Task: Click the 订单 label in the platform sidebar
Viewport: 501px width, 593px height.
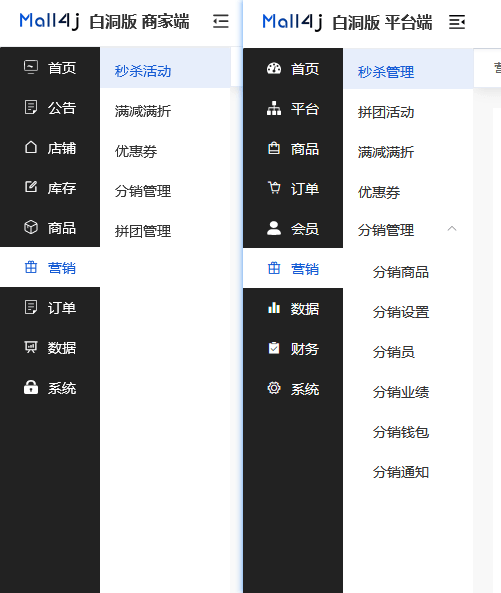Action: point(305,189)
